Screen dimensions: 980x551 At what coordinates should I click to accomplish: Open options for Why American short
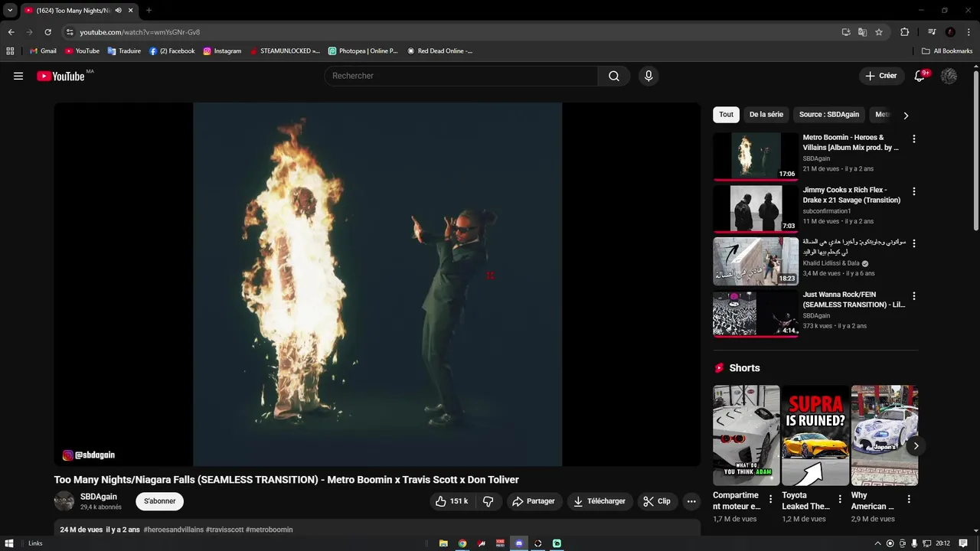pyautogui.click(x=909, y=499)
